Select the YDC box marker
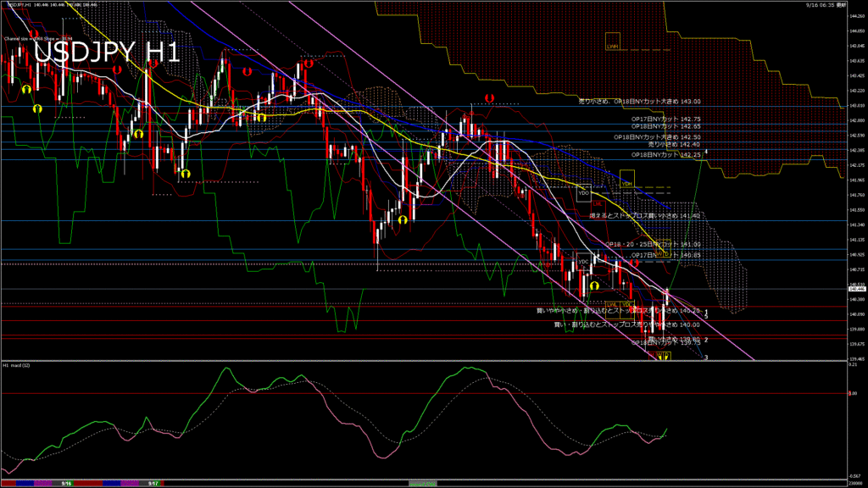 583,262
